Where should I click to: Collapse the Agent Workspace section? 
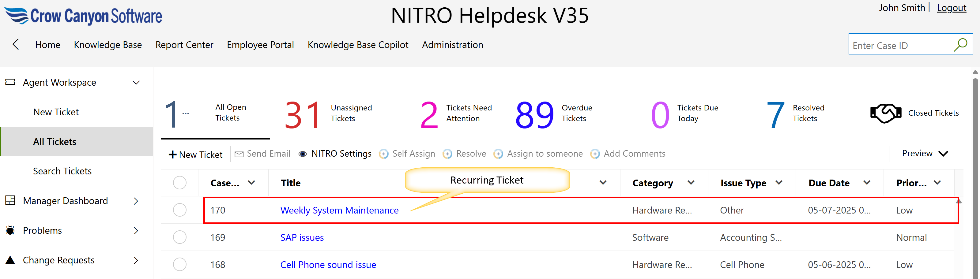pos(136,83)
